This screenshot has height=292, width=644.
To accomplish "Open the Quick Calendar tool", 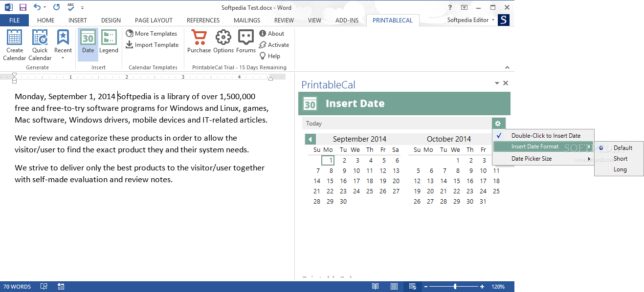I will point(40,45).
